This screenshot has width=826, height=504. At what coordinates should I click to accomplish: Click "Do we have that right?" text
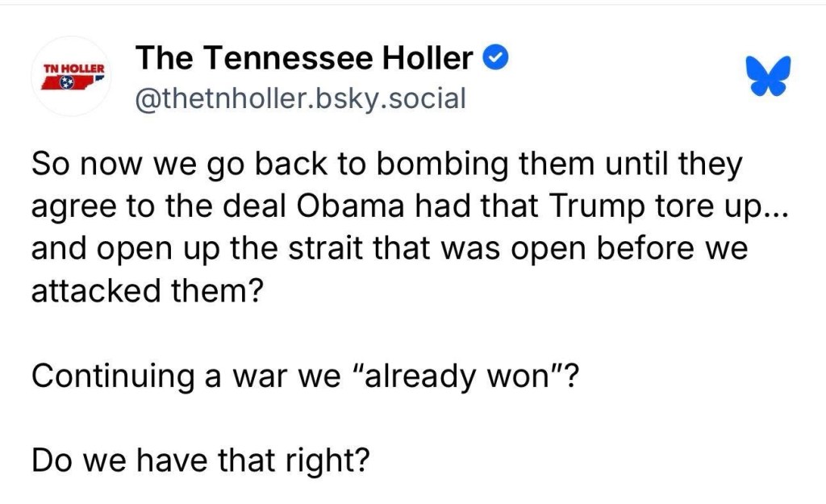click(x=200, y=460)
